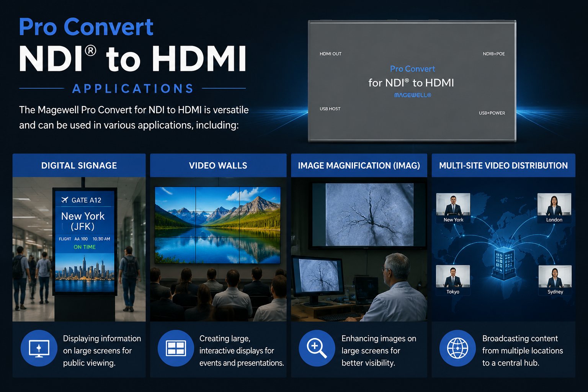Click the 'NDI® to HDMI' large heading

(x=132, y=59)
